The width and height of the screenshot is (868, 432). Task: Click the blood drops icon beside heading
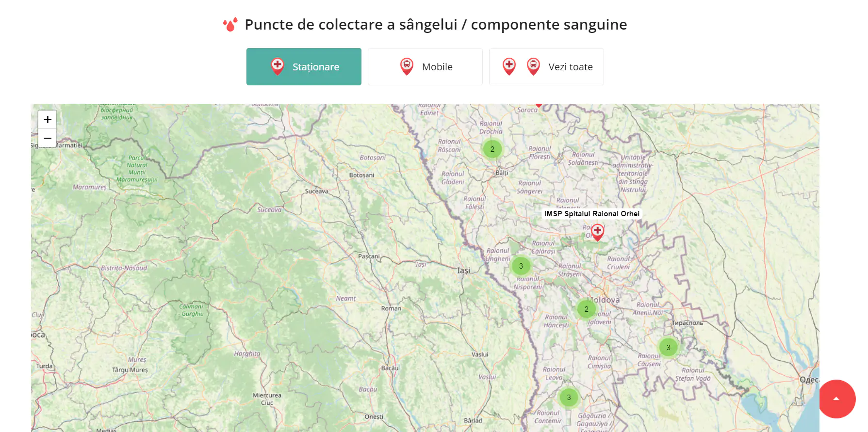(x=230, y=24)
